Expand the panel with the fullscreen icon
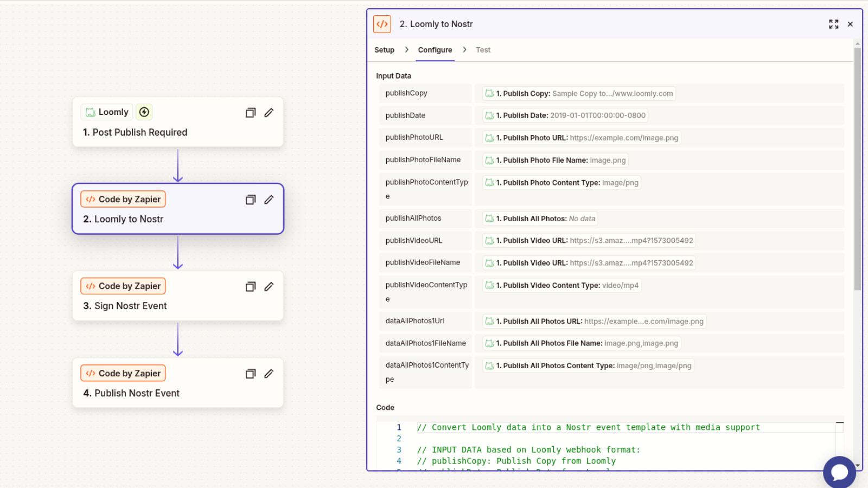This screenshot has height=488, width=868. point(833,24)
